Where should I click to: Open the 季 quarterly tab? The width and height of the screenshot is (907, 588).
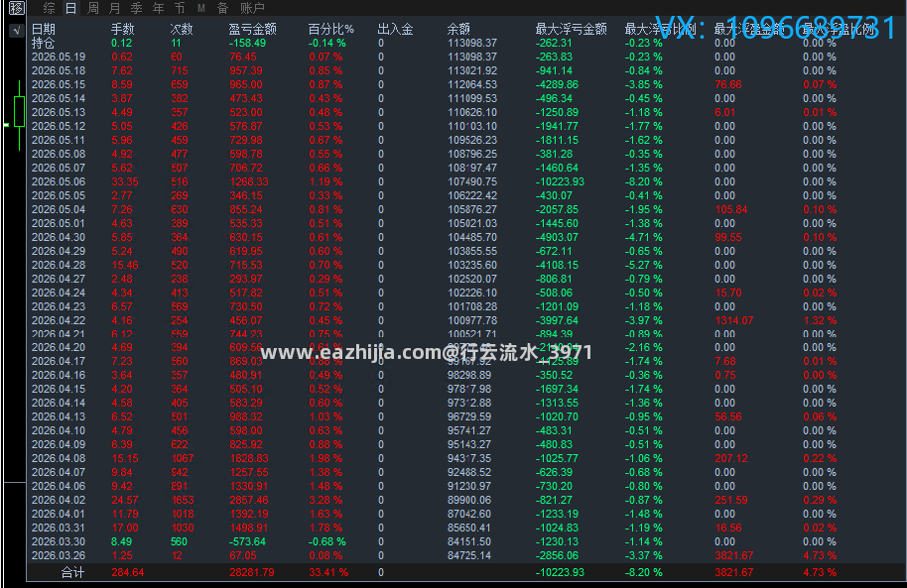[x=137, y=8]
